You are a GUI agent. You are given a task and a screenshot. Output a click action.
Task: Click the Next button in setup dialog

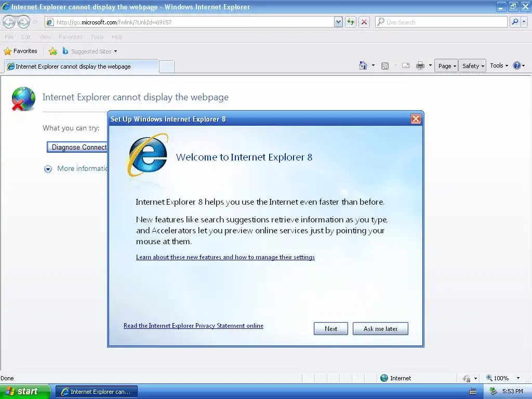point(331,328)
